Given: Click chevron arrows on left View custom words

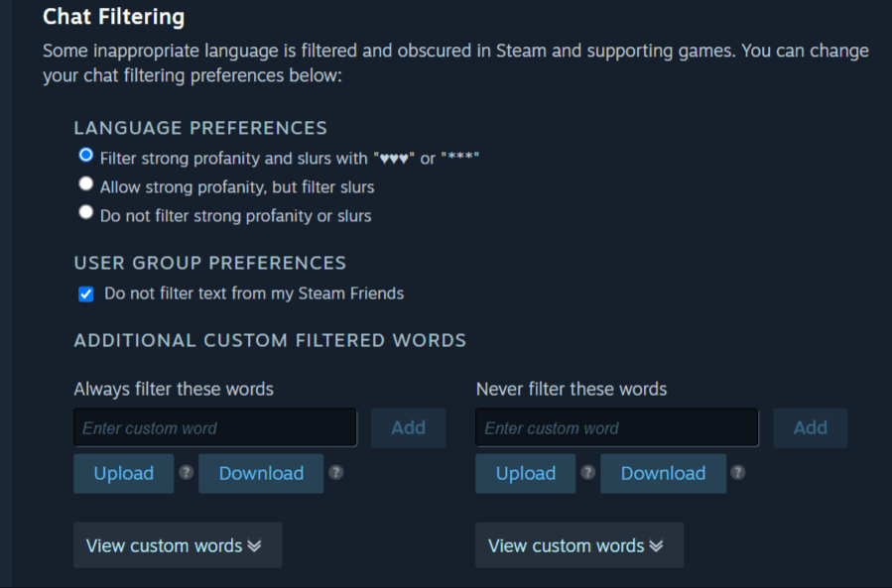Looking at the screenshot, I should click(254, 546).
